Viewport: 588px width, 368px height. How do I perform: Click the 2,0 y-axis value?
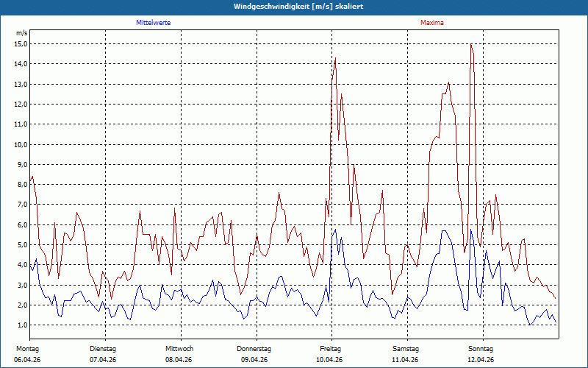tap(23, 305)
